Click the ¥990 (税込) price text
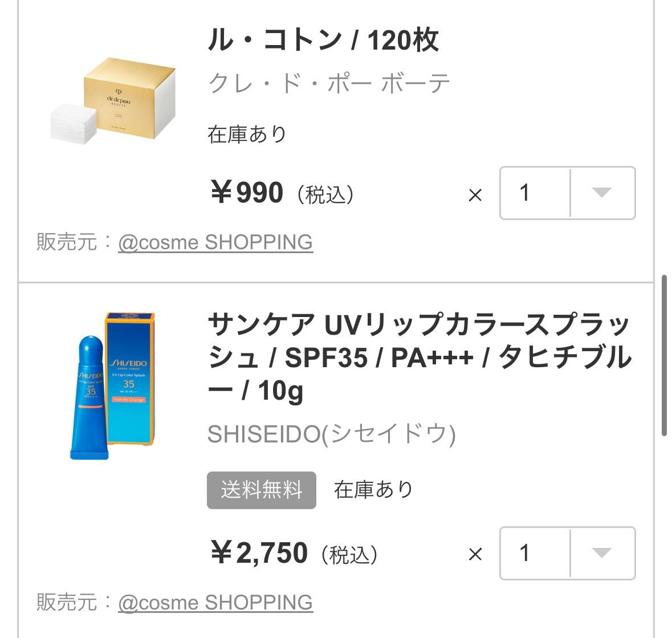This screenshot has height=638, width=672. click(283, 193)
